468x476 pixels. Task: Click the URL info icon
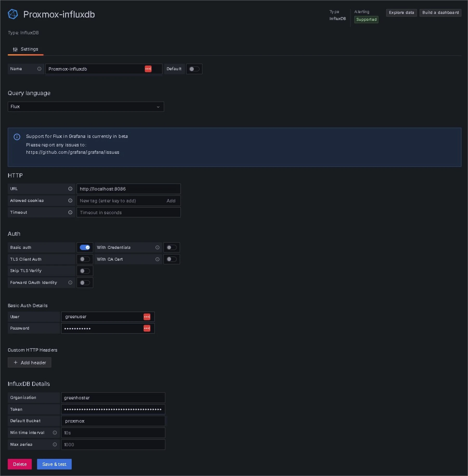[70, 189]
